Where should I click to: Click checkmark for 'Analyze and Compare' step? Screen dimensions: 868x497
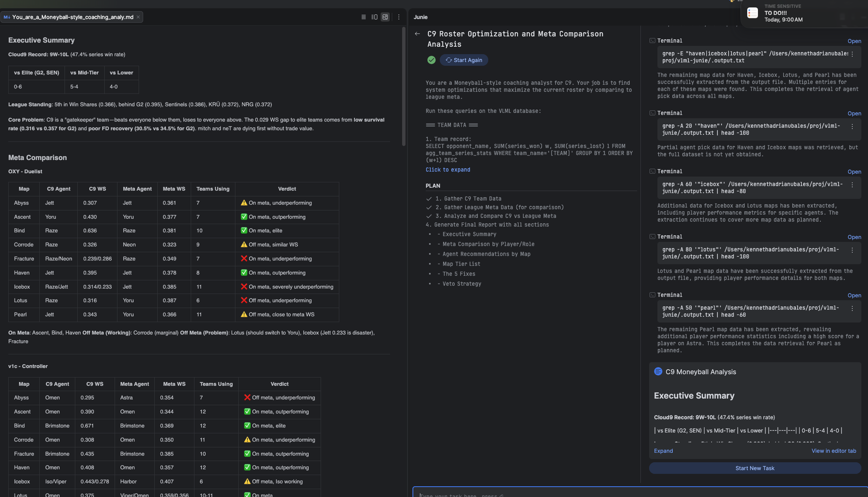429,216
